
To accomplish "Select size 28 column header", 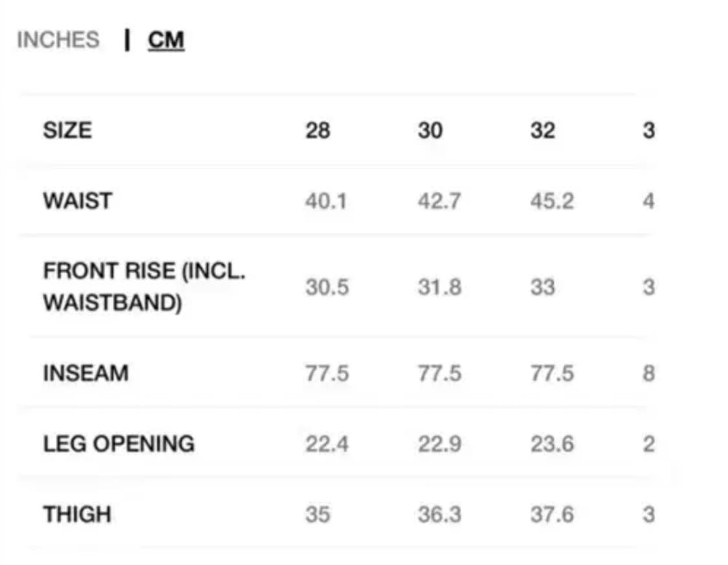I will tap(318, 131).
